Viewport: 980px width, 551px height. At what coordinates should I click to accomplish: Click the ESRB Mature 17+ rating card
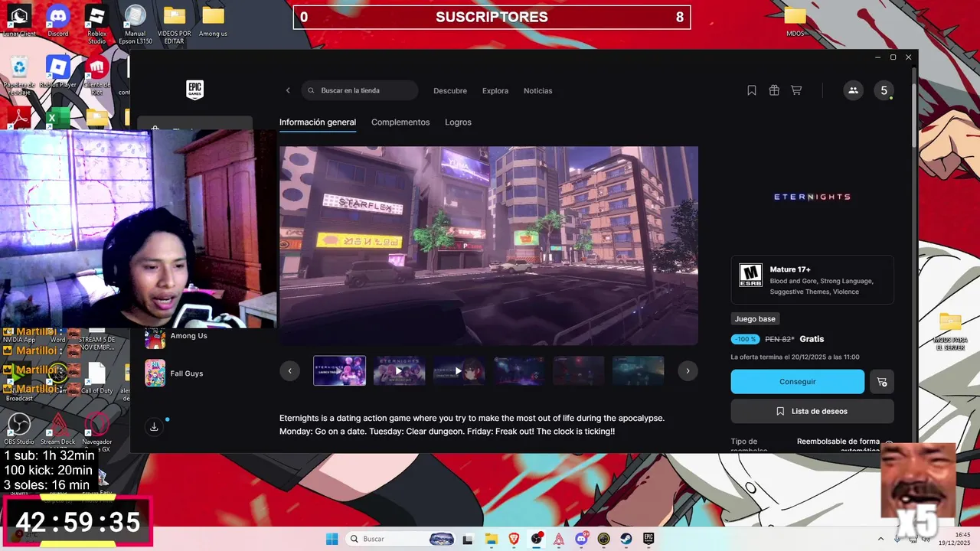coord(812,280)
